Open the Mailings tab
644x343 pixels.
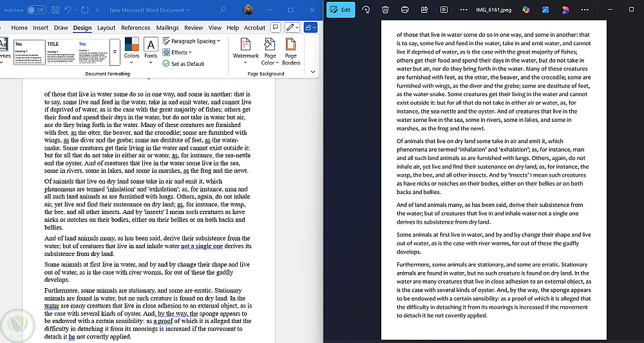[167, 28]
